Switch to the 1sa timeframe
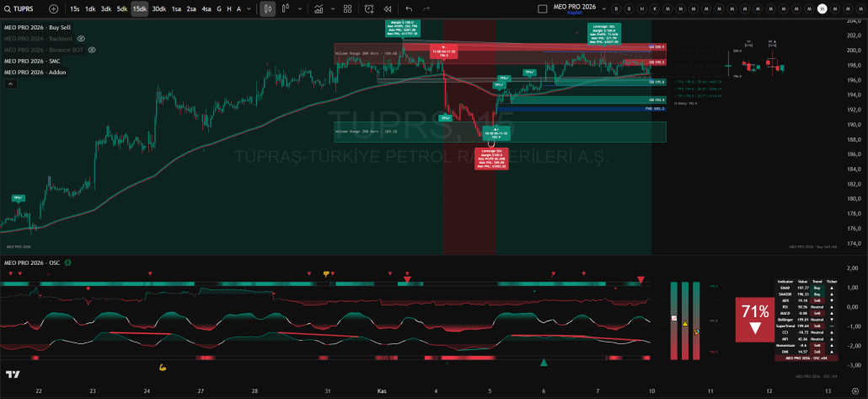This screenshot has height=399, width=868. tap(176, 8)
